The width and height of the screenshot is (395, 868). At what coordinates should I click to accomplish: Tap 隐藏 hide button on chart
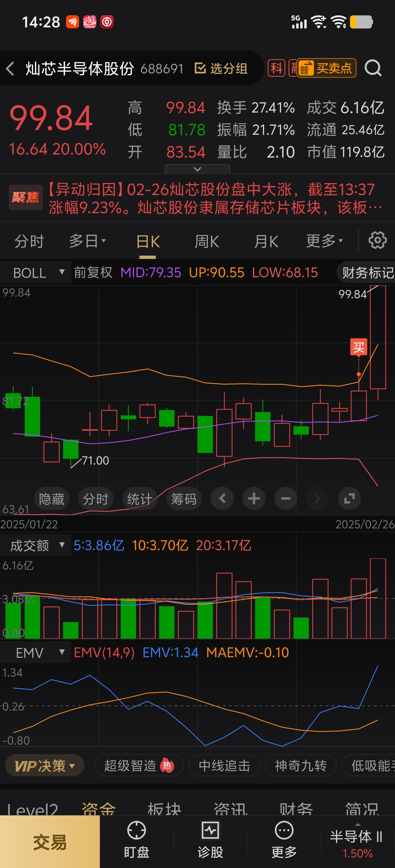click(x=52, y=498)
